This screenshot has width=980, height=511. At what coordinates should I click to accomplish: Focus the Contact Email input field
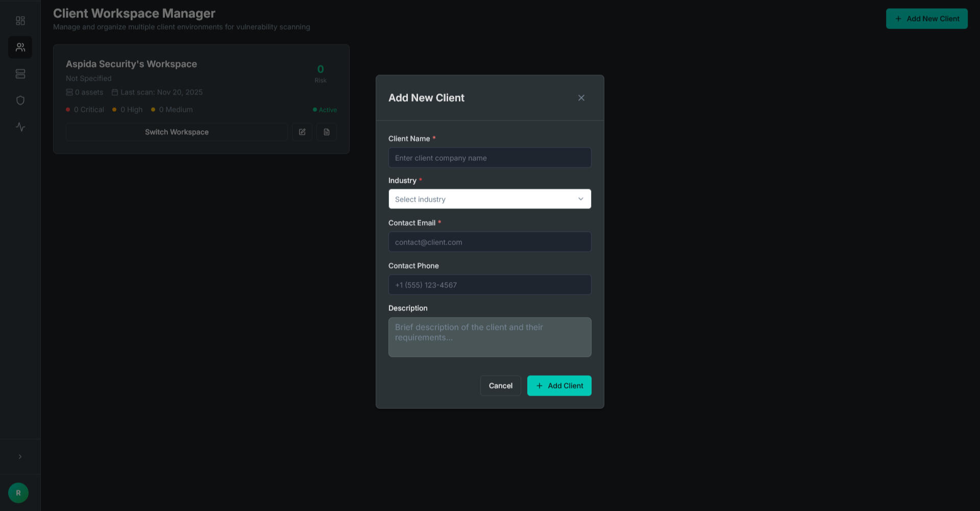click(x=489, y=242)
